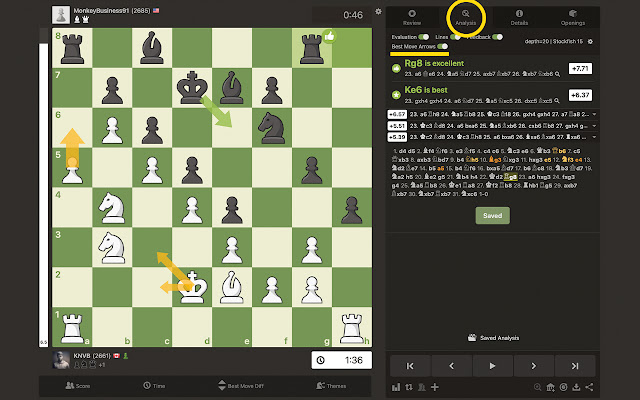Disable the Best Move Arrows switch

pyautogui.click(x=442, y=46)
